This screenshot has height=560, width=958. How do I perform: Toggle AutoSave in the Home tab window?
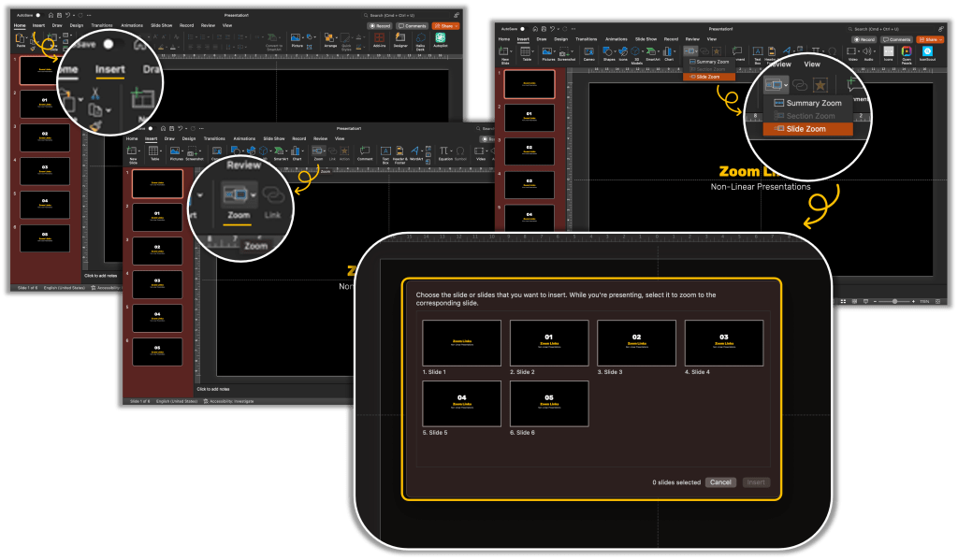tap(37, 15)
